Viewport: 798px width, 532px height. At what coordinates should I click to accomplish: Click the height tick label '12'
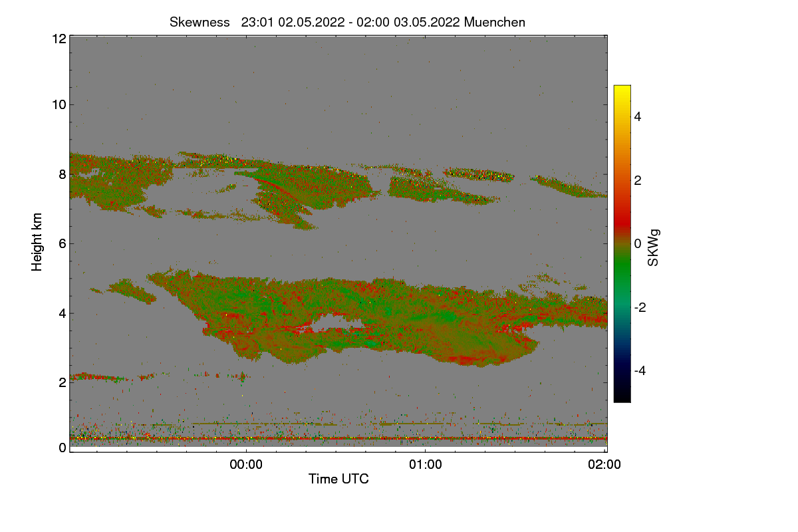[59, 39]
